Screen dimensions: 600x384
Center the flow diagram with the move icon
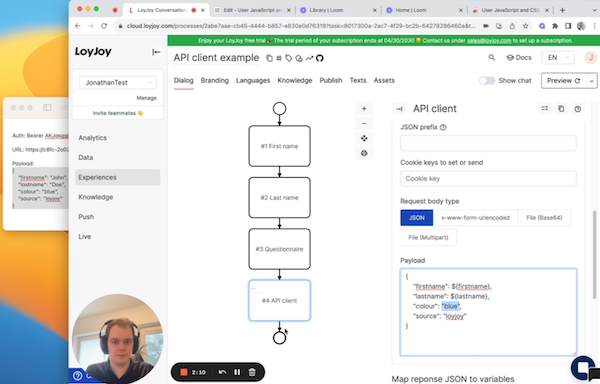pyautogui.click(x=364, y=138)
